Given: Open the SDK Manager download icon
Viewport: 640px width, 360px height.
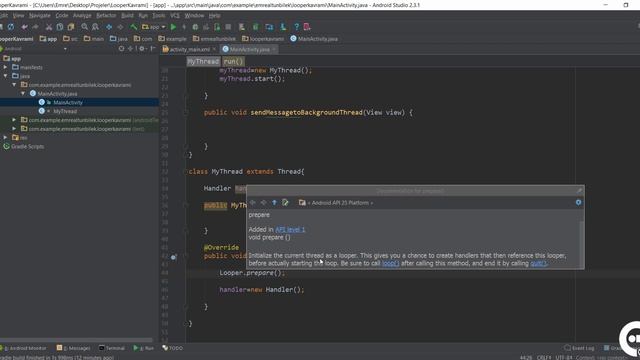Looking at the screenshot, I should 283,27.
